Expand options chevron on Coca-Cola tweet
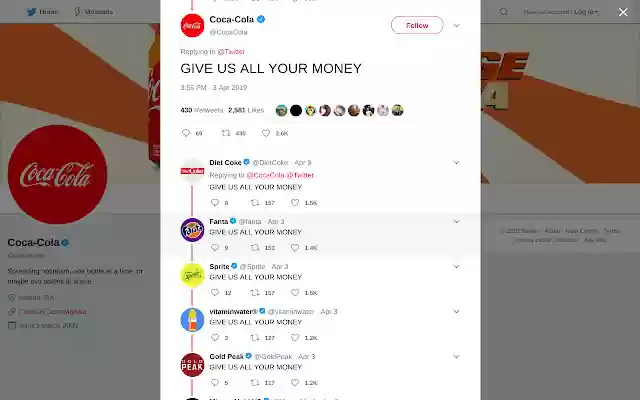The image size is (640, 400). pos(456,26)
